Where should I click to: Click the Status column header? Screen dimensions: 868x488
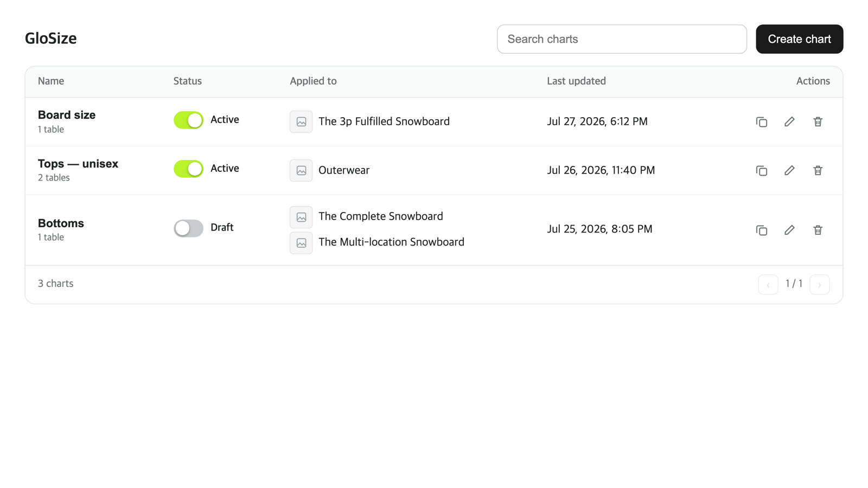188,81
